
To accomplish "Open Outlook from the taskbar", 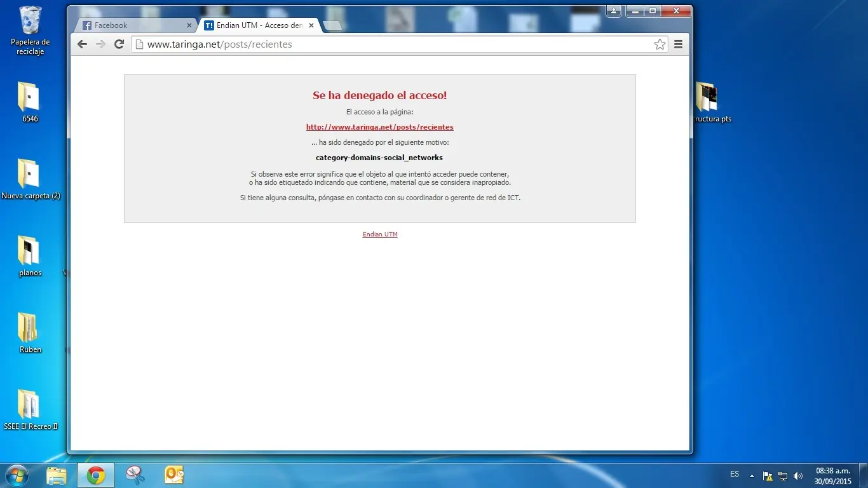I will [174, 475].
